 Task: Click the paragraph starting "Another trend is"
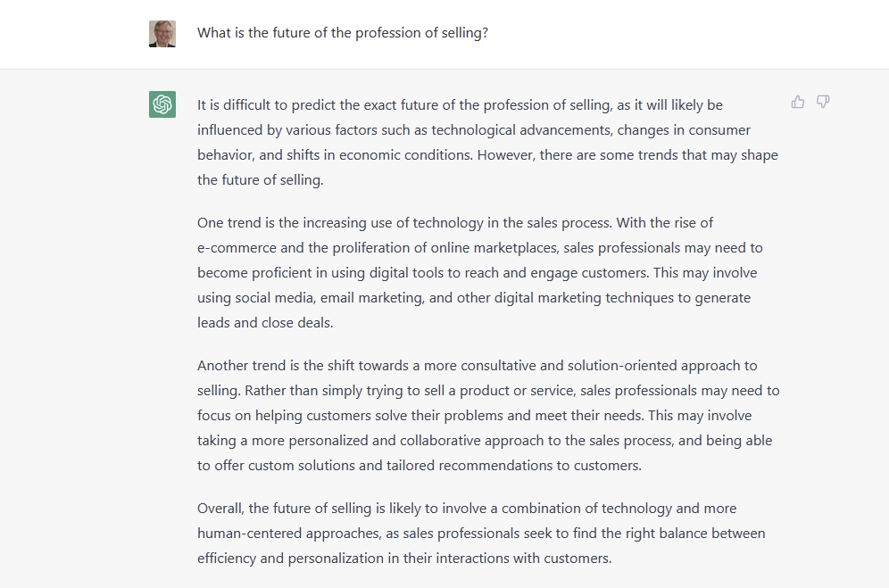click(x=487, y=415)
